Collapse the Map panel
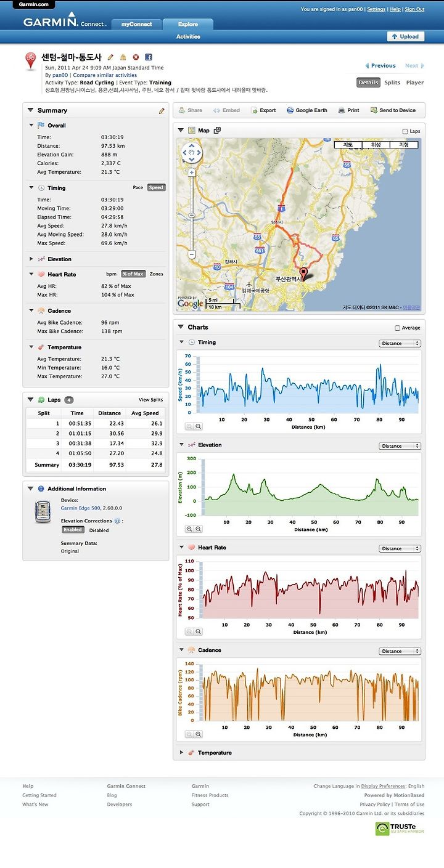The width and height of the screenshot is (444, 868). (181, 131)
